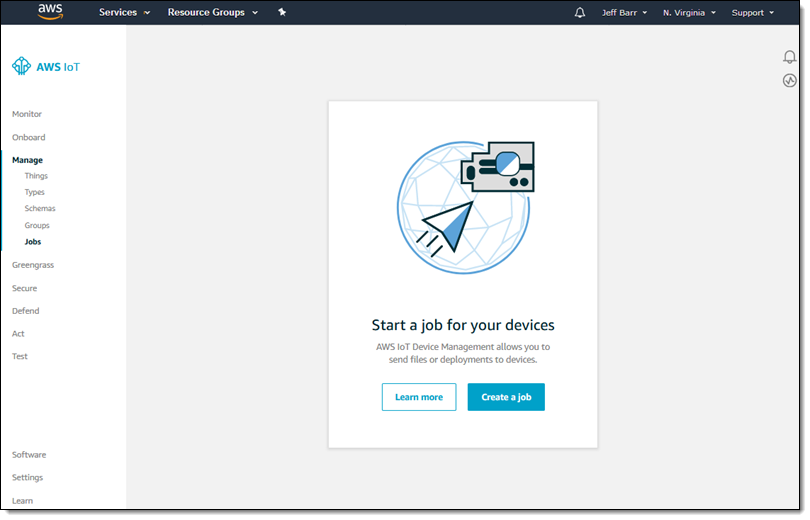Open Settings in the sidebar

coord(27,477)
